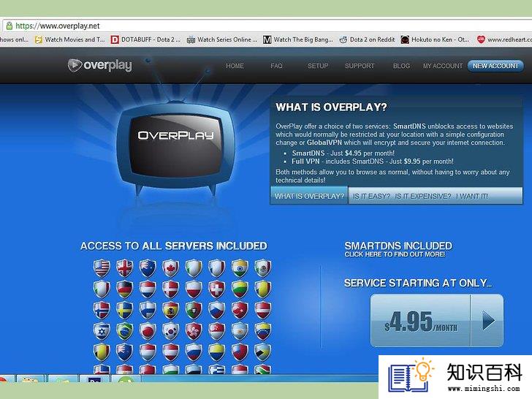532x399 pixels.
Task: Open the DOTABUFF - Dota 2 bookmark
Action: pos(145,39)
